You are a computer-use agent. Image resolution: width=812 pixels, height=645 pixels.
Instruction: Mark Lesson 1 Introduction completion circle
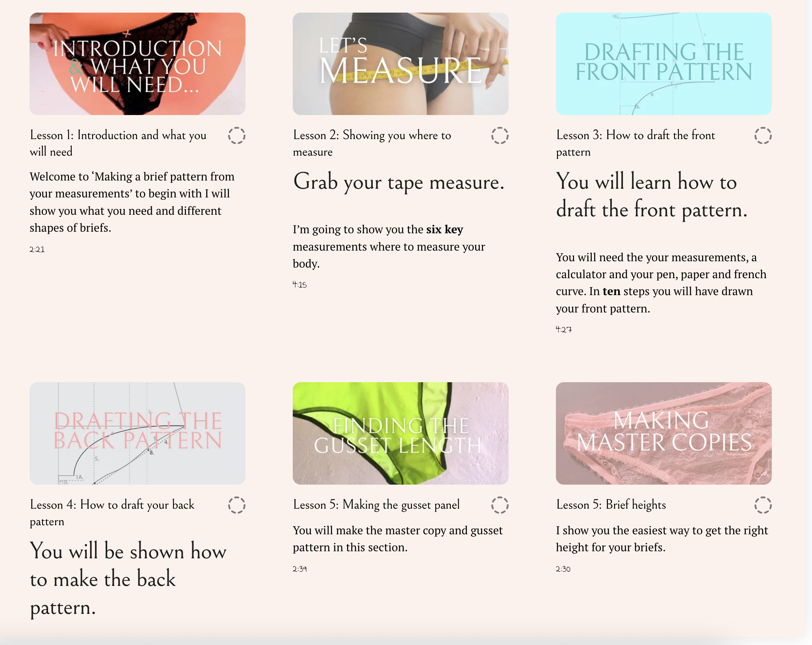pos(237,136)
